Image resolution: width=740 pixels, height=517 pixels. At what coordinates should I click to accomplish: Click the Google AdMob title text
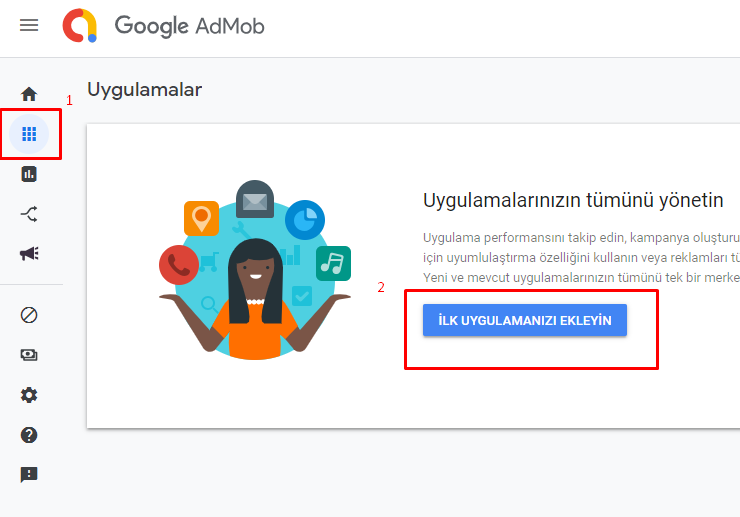click(x=190, y=26)
